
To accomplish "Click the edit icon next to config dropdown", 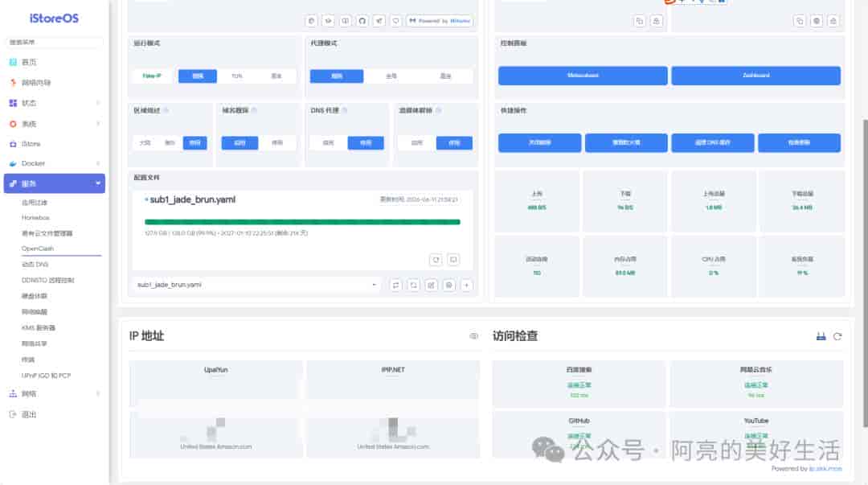I will (x=432, y=285).
